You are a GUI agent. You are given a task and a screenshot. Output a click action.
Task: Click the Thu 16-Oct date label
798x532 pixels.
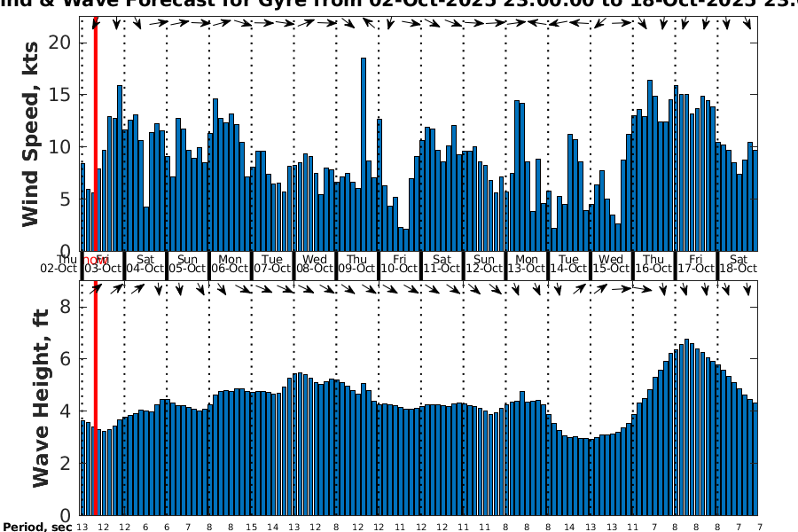(x=653, y=263)
